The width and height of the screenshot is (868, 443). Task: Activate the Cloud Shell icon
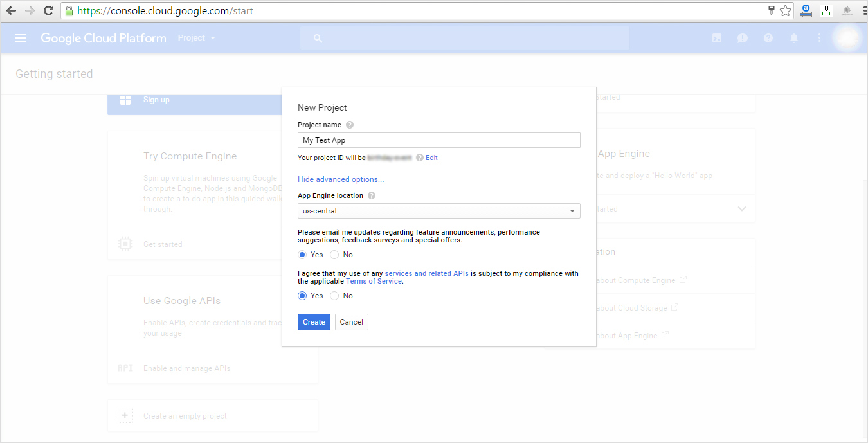coord(717,38)
